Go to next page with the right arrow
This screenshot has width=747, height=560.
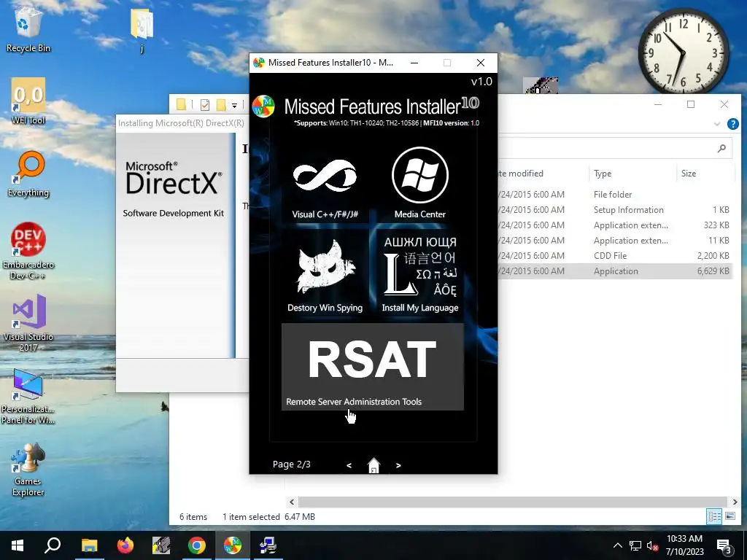[x=398, y=465]
